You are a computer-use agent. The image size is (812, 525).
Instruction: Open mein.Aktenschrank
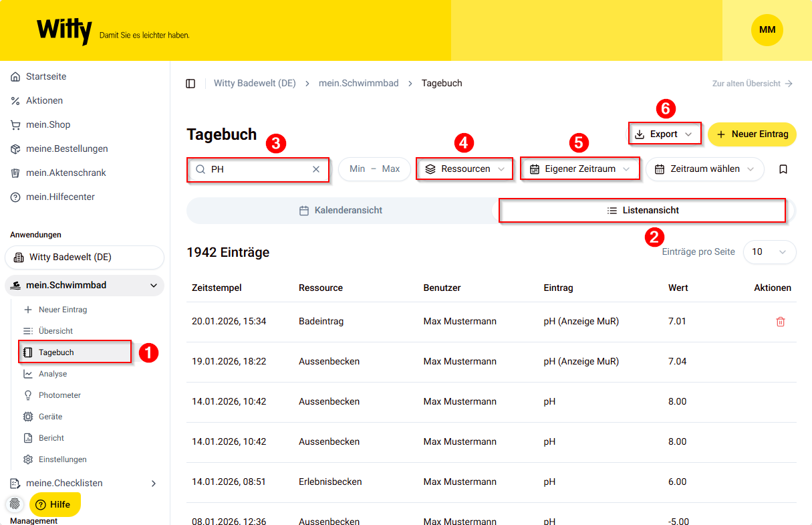[x=58, y=173]
